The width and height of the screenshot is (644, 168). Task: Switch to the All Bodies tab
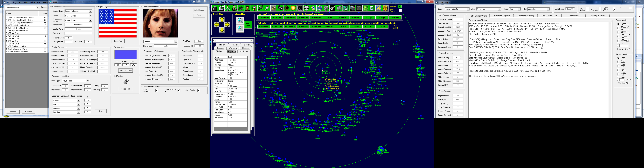pos(244,52)
